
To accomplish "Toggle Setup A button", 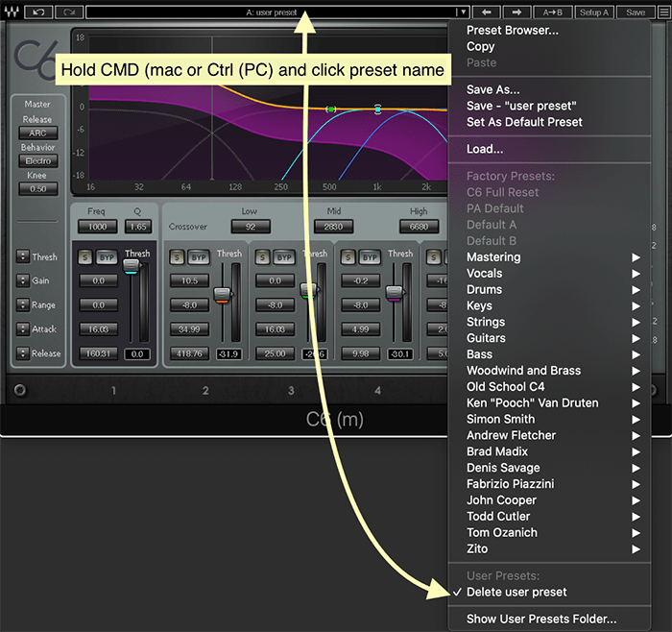I will click(x=594, y=12).
